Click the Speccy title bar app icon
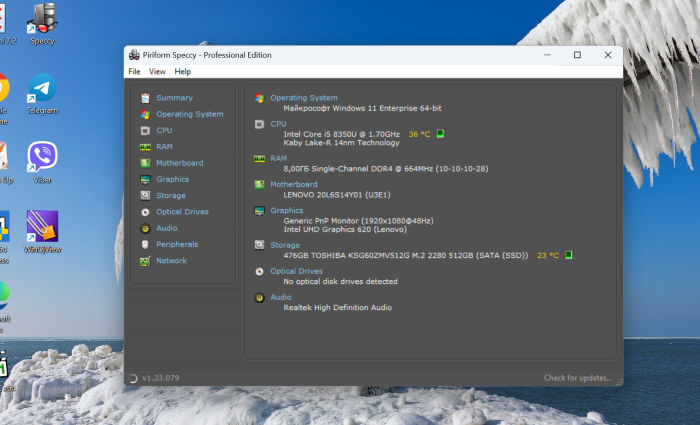700x425 pixels. (134, 55)
